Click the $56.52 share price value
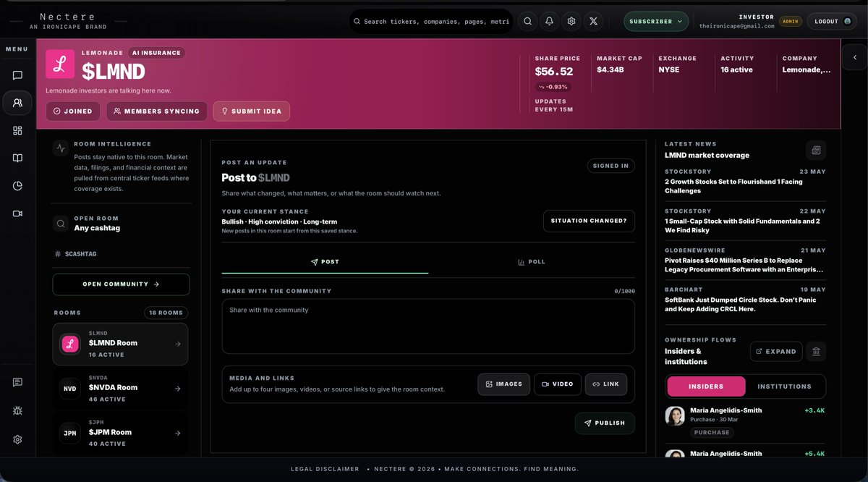Viewport: 868px width, 482px height. pyautogui.click(x=554, y=71)
